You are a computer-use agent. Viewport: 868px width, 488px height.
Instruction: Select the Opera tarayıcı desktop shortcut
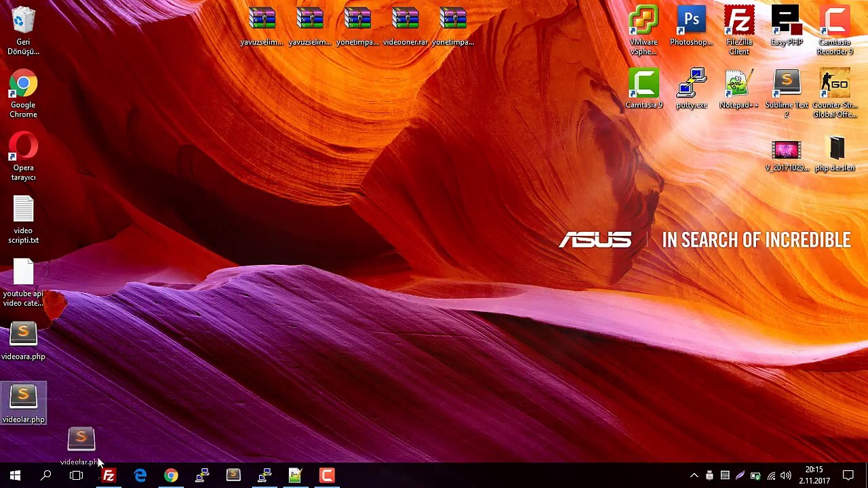tap(23, 157)
